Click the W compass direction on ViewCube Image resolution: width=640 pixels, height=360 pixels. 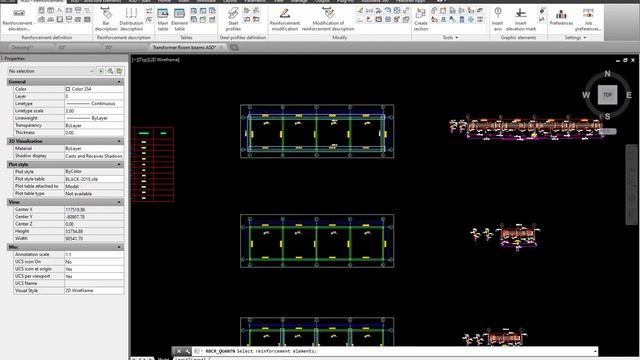click(586, 95)
